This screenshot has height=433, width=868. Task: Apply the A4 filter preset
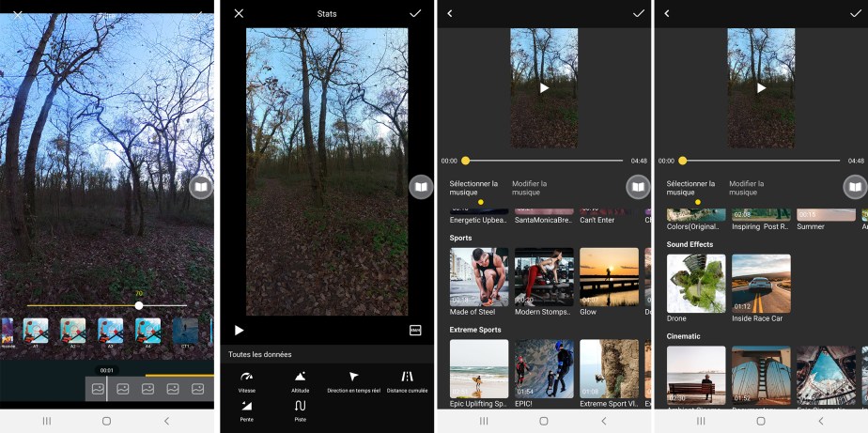point(148,333)
